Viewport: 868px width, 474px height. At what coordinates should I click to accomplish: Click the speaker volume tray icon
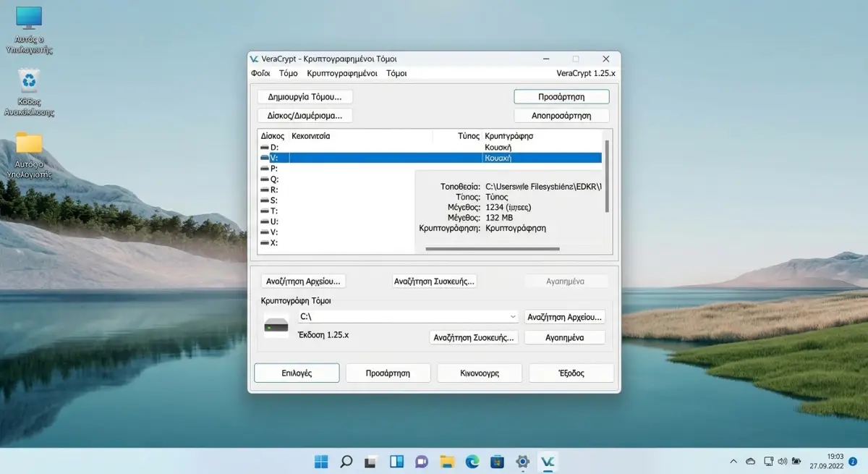(x=782, y=461)
